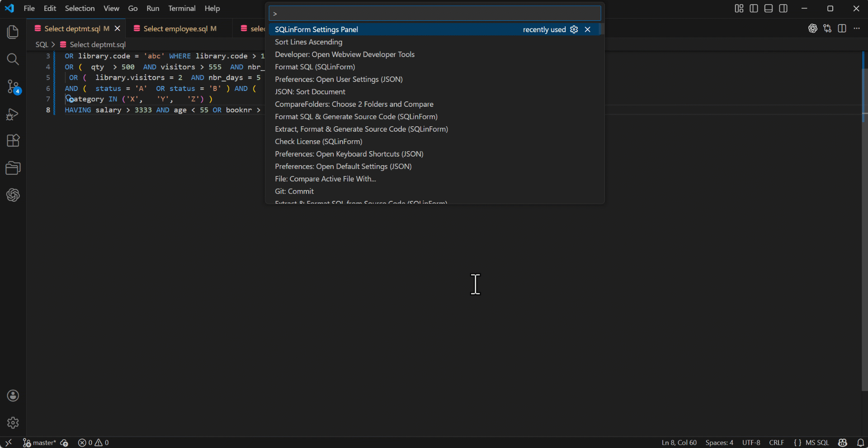This screenshot has width=868, height=448.
Task: Open the Run menu
Action: pos(153,8)
